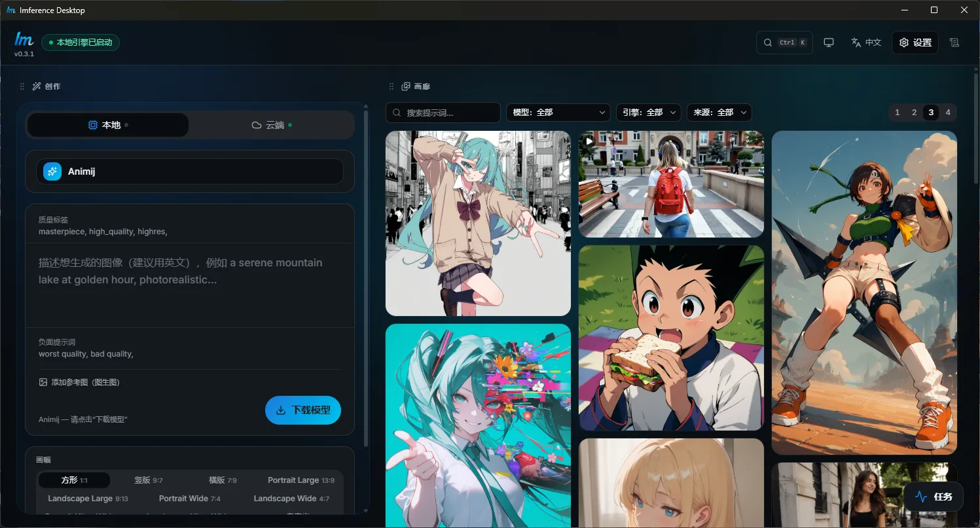The image size is (980, 528).
Task: Select the Portrait Wide 7:4 ratio
Action: click(x=190, y=499)
